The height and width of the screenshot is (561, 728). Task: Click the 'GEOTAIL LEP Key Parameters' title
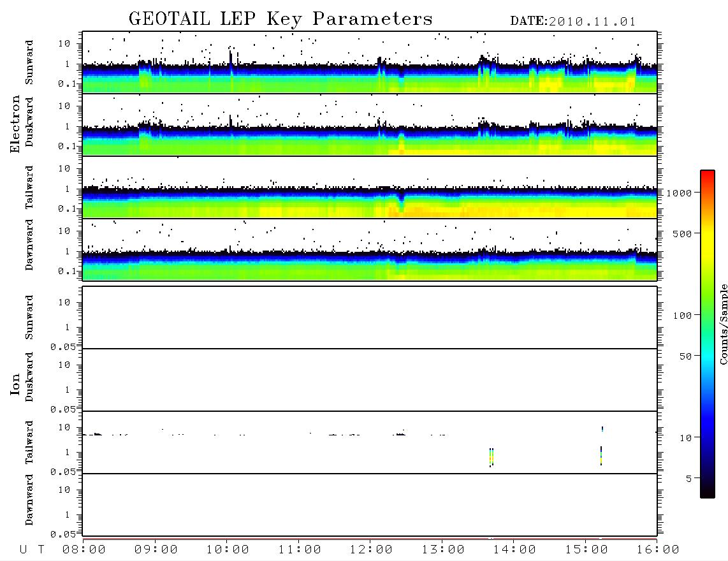[x=280, y=19]
